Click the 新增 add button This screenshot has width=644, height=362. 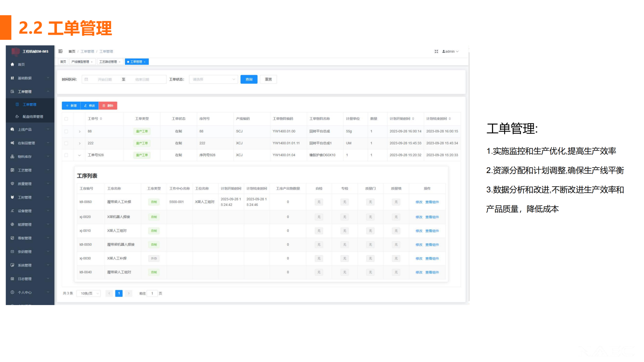[x=71, y=106]
